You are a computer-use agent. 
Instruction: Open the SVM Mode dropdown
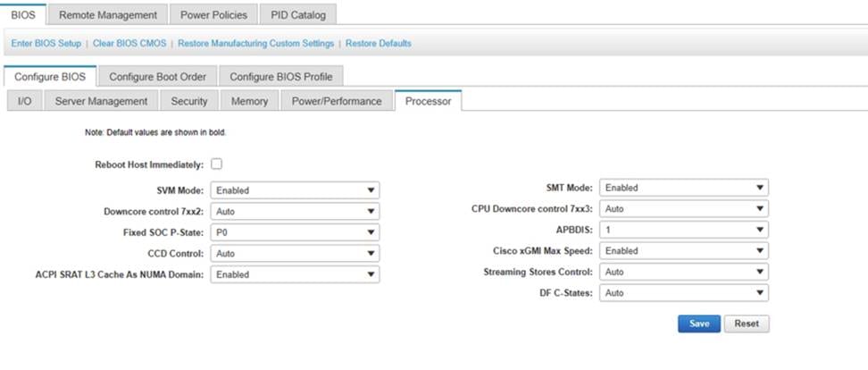tap(295, 190)
